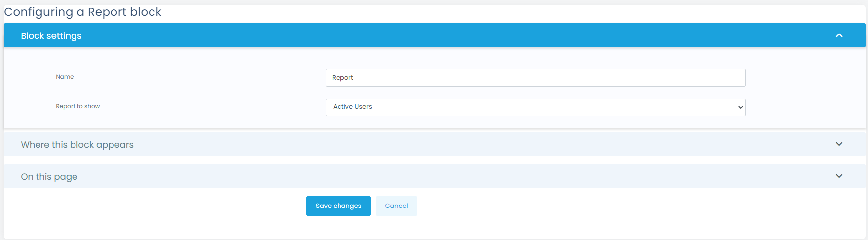Click the Name field label
Viewport: 868px width, 240px height.
[65, 77]
